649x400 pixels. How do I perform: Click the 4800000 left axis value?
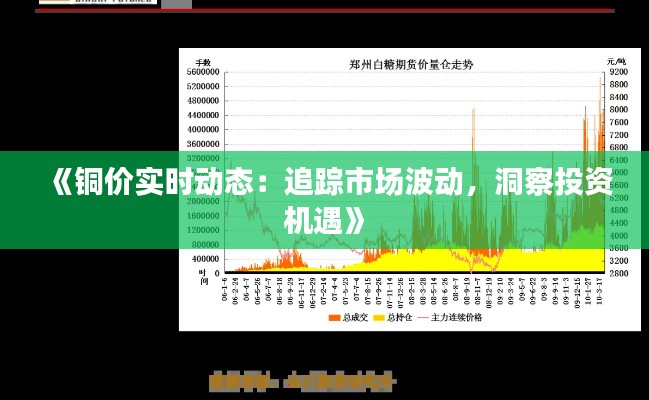pos(203,101)
